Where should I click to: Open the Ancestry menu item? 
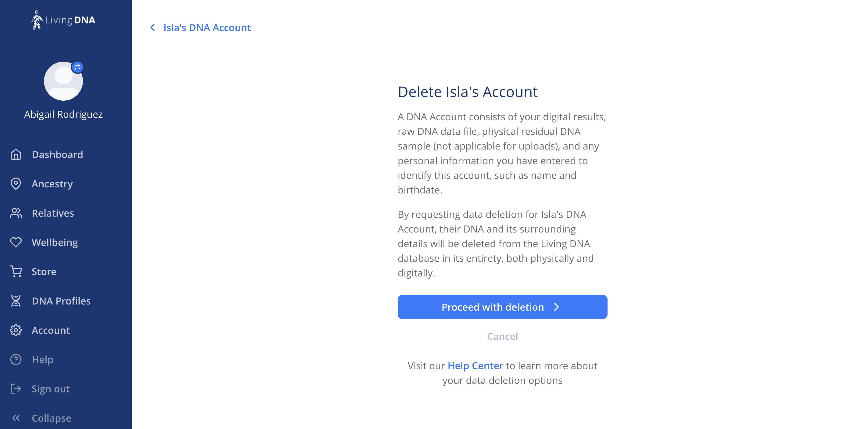tap(52, 184)
